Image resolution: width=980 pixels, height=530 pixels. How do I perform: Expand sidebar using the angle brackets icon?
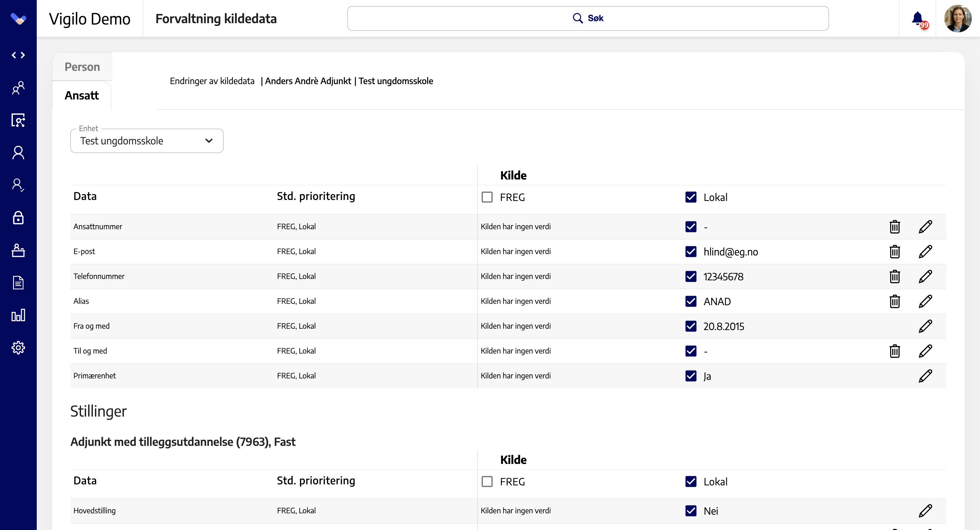click(18, 55)
